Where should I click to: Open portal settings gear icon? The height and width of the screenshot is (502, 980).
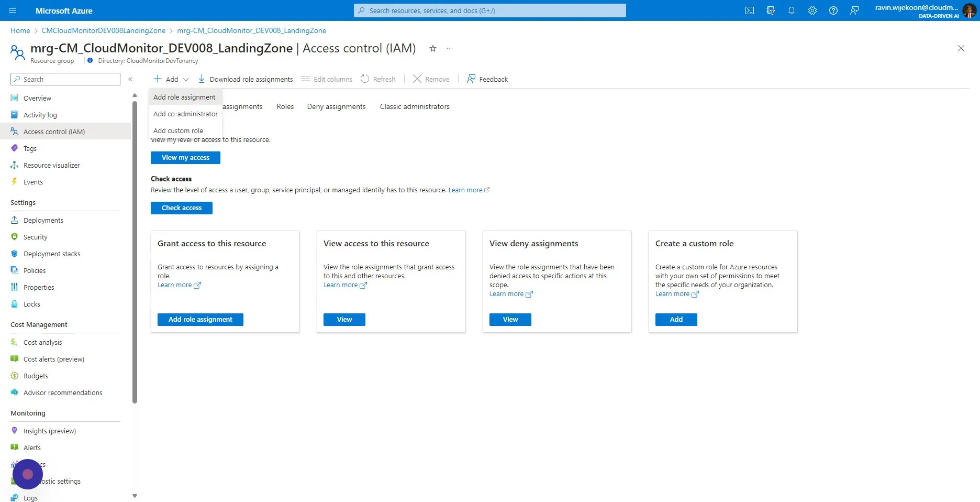pos(812,10)
